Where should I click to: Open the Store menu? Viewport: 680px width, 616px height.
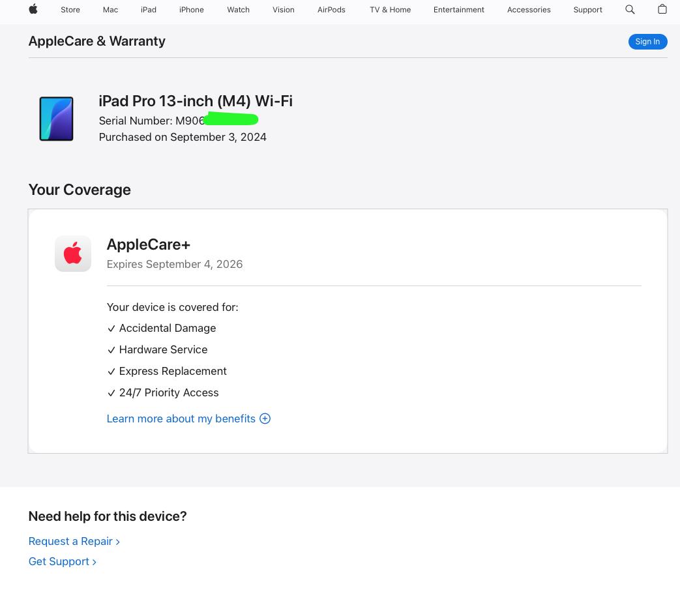point(70,10)
